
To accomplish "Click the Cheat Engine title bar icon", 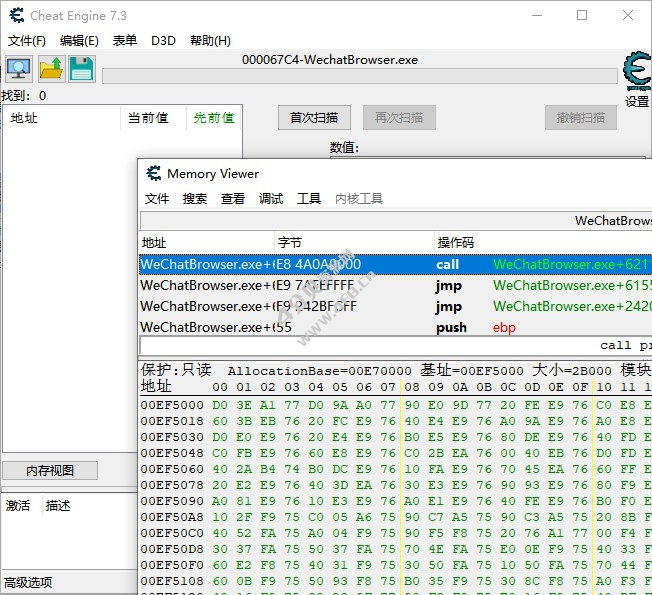I will (x=15, y=16).
